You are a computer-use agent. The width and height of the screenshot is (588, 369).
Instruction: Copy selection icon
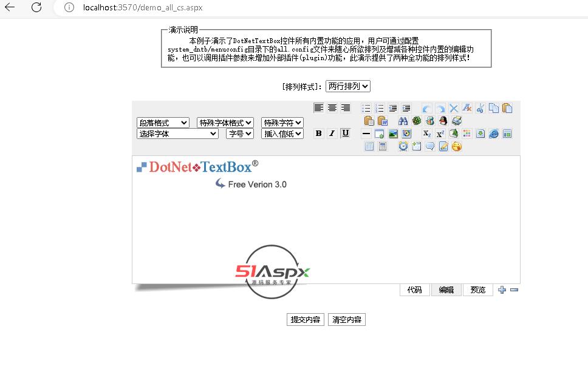494,108
